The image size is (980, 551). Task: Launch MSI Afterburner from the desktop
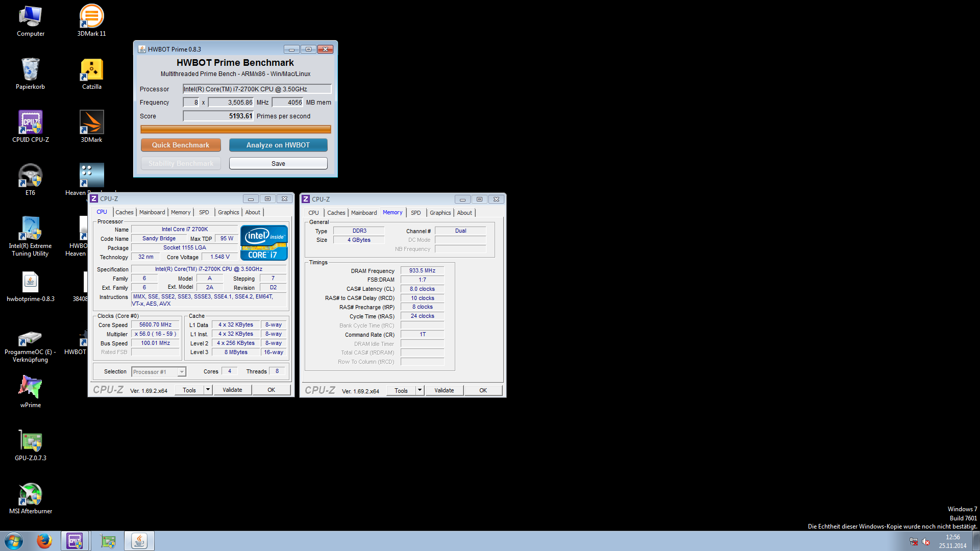(x=31, y=498)
